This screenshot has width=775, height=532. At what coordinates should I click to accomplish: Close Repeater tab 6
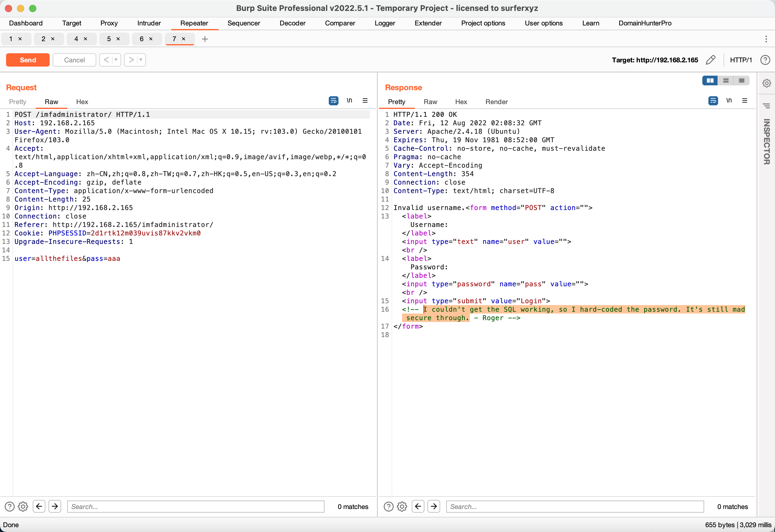pos(151,39)
